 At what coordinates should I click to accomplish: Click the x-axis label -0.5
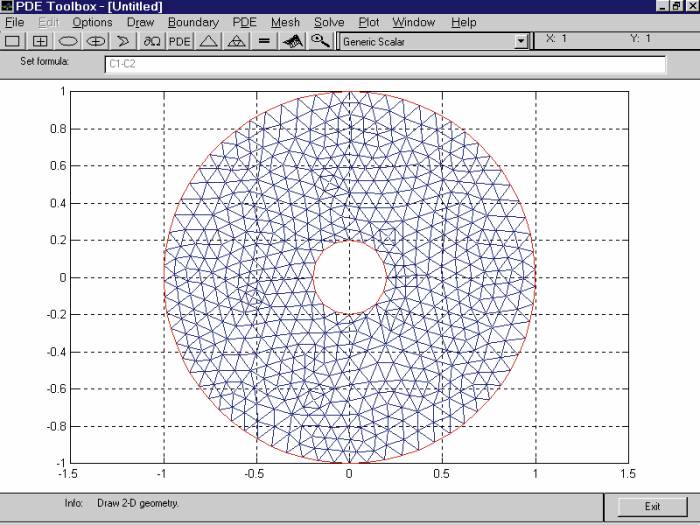point(254,474)
